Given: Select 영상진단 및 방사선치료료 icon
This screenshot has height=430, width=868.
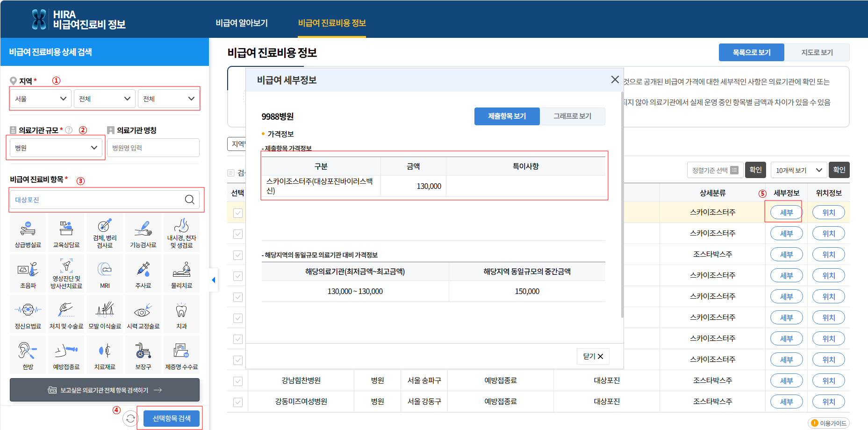Looking at the screenshot, I should (66, 274).
